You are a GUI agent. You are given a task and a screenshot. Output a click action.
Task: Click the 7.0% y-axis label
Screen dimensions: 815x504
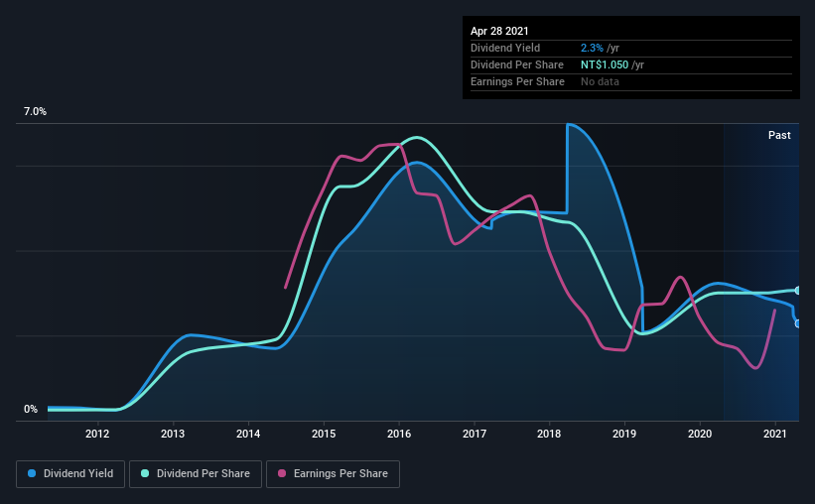[35, 112]
